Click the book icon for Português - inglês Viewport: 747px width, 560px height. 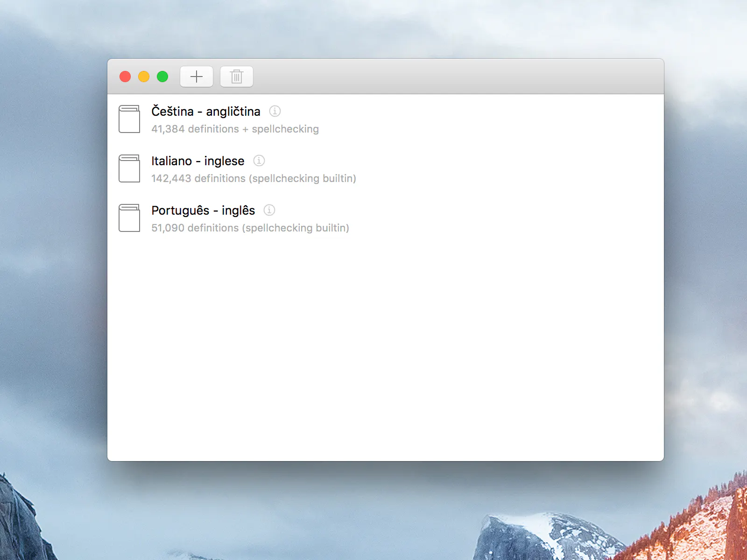point(129,218)
